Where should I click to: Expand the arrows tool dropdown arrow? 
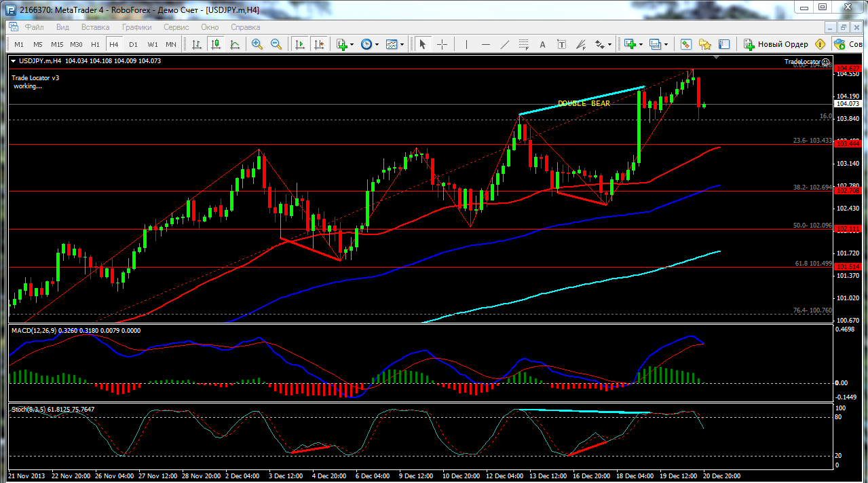(x=610, y=44)
